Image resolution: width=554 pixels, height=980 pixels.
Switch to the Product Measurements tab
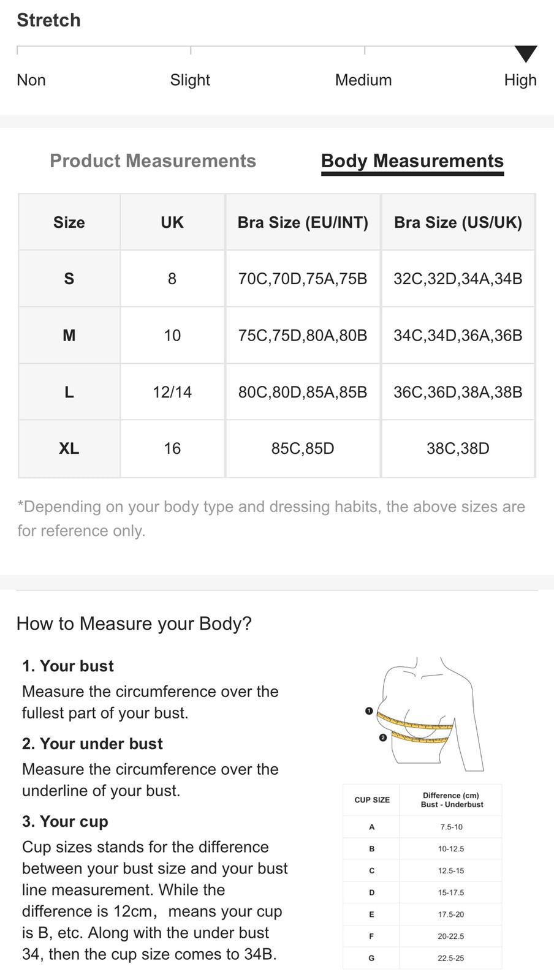[153, 161]
